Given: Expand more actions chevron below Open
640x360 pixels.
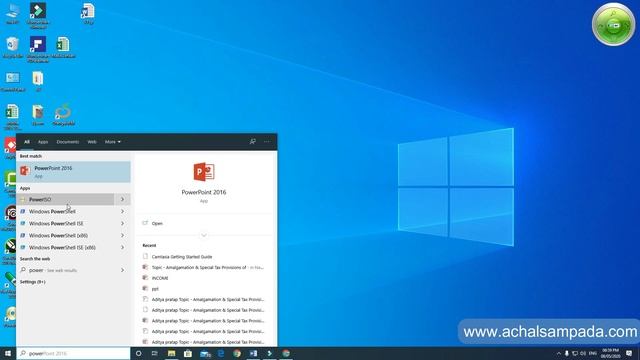Looking at the screenshot, I should [204, 236].
